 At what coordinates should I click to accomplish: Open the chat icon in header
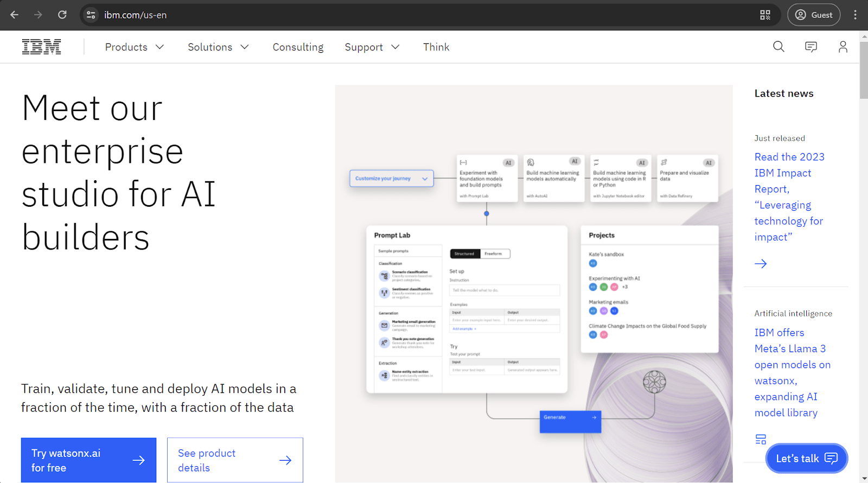click(810, 47)
